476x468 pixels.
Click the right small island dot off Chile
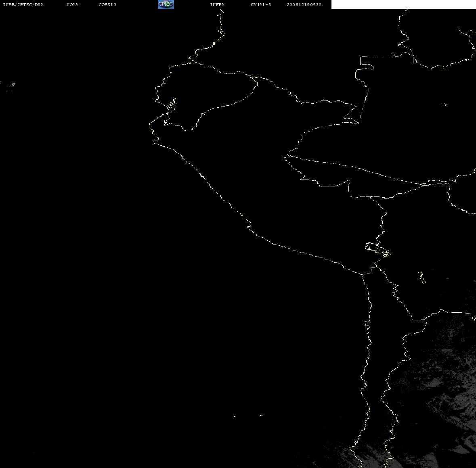click(x=261, y=416)
